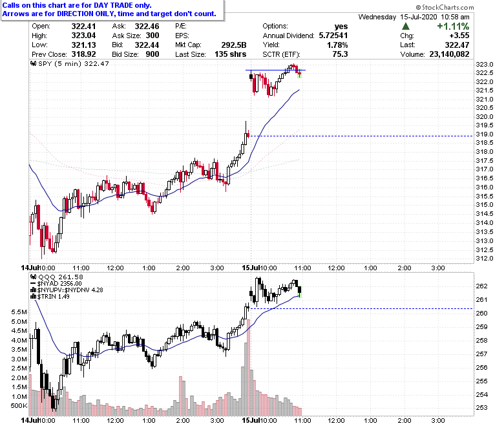Viewport: 504px width, 426px height.
Task: Select the '$TRIN 1.49' legend entry
Action: (x=54, y=297)
